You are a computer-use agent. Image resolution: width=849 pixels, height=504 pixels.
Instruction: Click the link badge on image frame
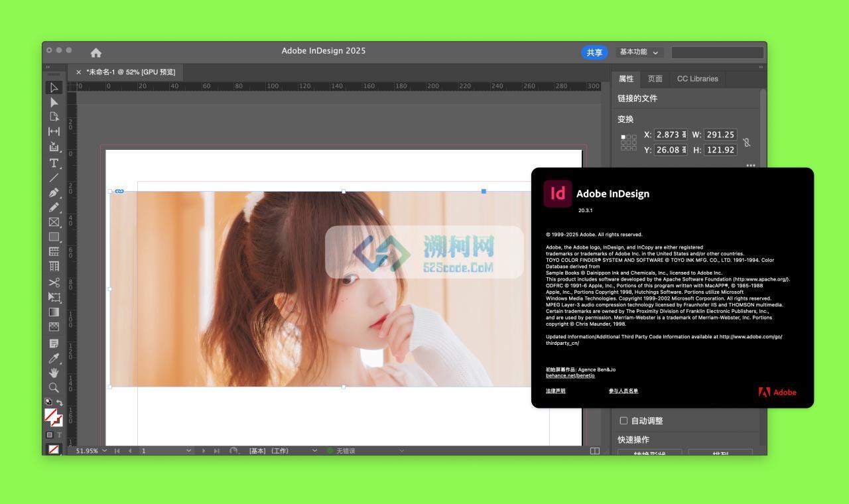119,191
